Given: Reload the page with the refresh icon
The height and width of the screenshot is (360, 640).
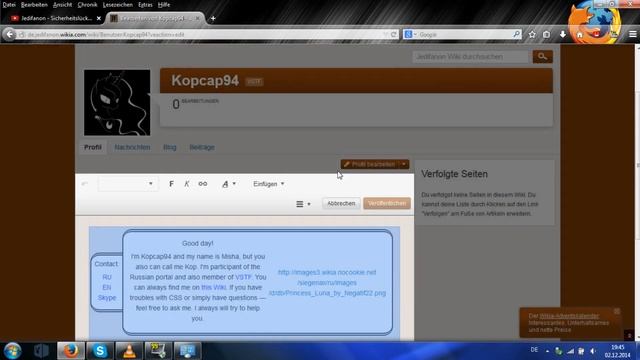Looking at the screenshot, I should [x=394, y=35].
